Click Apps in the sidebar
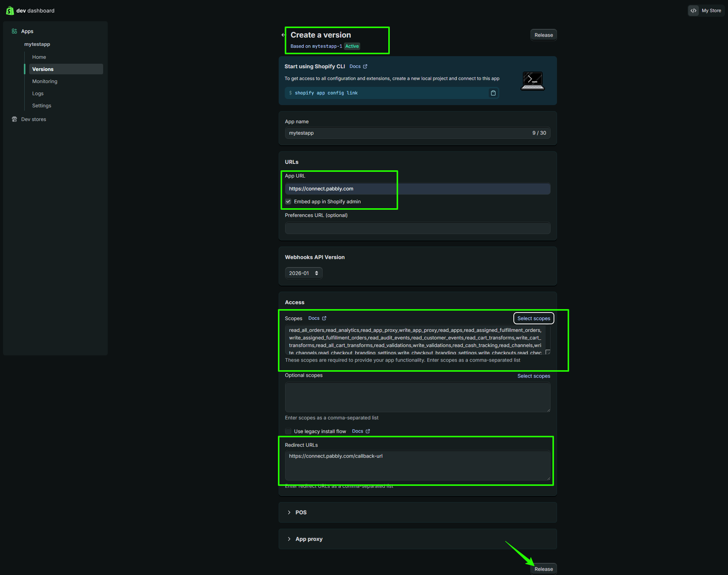Screen dimensions: 728x575 (x=27, y=31)
